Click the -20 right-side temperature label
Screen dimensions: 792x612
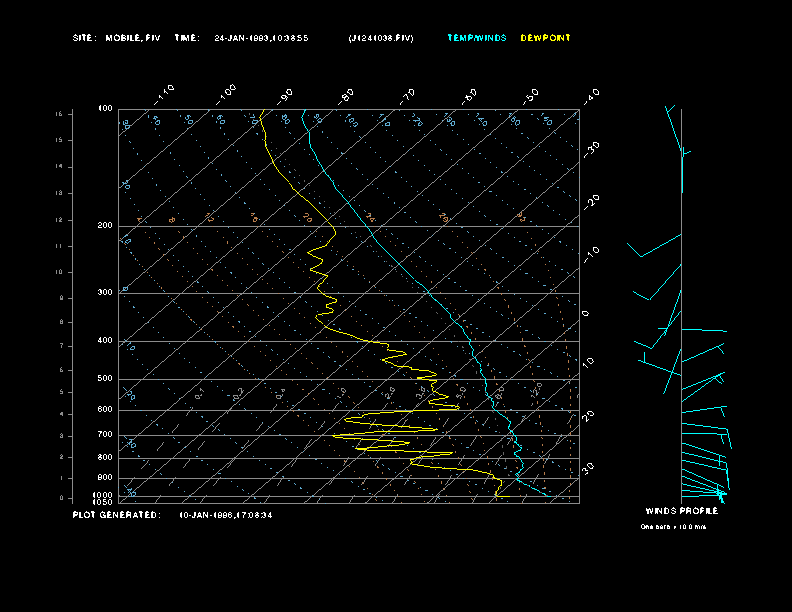[x=592, y=202]
